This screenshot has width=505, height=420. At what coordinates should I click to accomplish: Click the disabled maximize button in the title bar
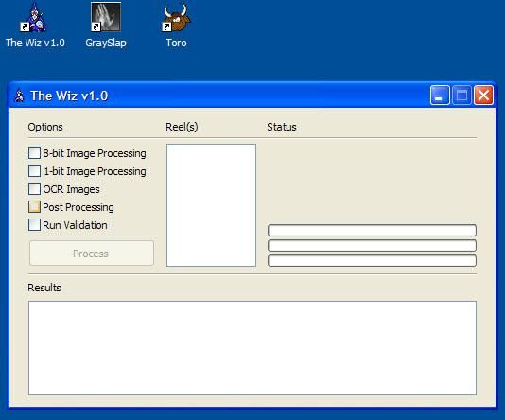pos(461,96)
